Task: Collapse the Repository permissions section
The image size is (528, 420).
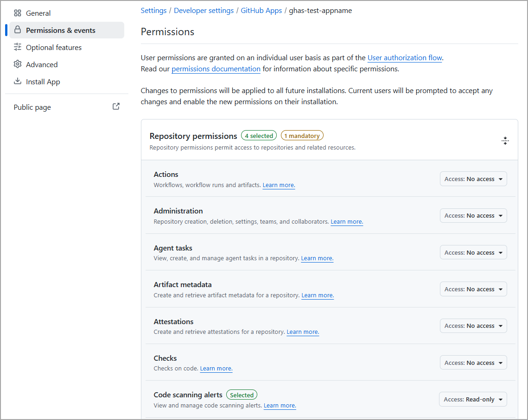Action: (505, 141)
